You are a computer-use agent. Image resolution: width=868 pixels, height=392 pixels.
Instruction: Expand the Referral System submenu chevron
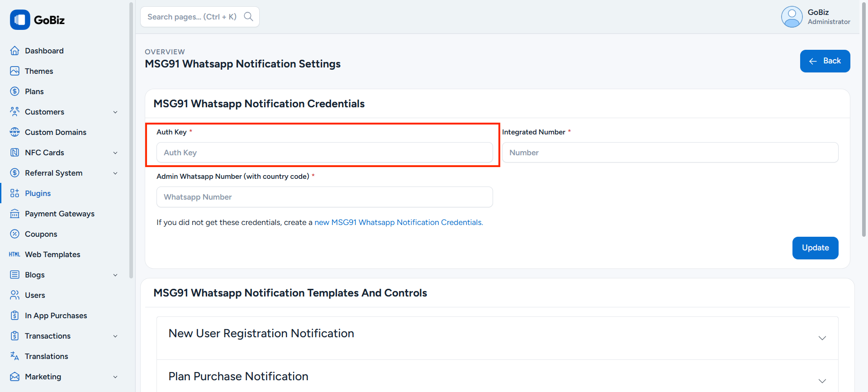point(115,173)
